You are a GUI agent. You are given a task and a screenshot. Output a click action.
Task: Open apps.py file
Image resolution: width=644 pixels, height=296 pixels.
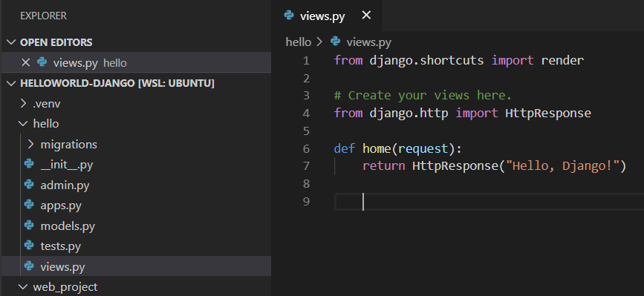pyautogui.click(x=61, y=205)
